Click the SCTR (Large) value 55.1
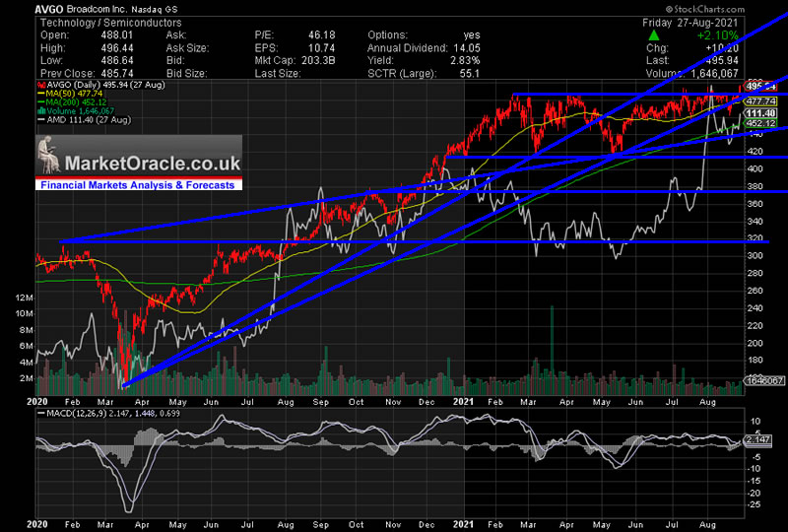This screenshot has width=788, height=532. [x=470, y=73]
